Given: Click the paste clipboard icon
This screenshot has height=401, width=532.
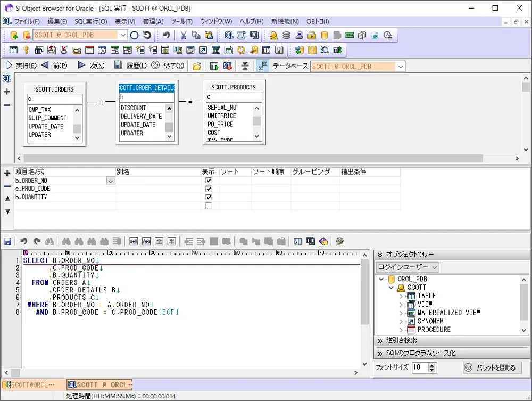Looking at the screenshot, I should (209, 35).
